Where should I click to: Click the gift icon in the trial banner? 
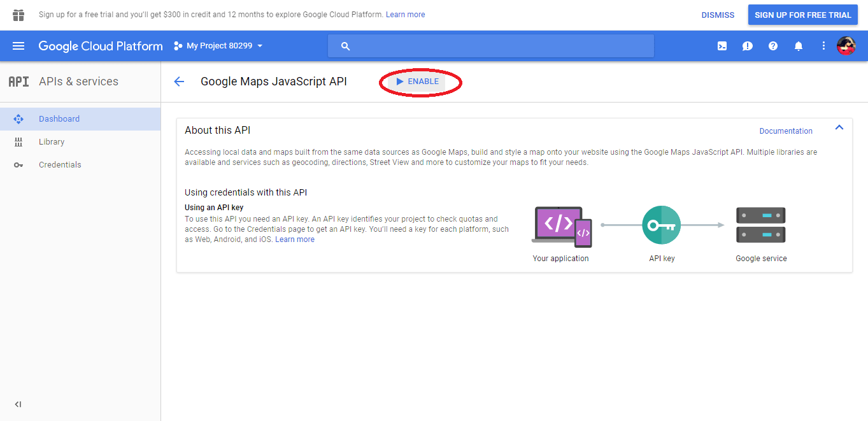pyautogui.click(x=18, y=15)
